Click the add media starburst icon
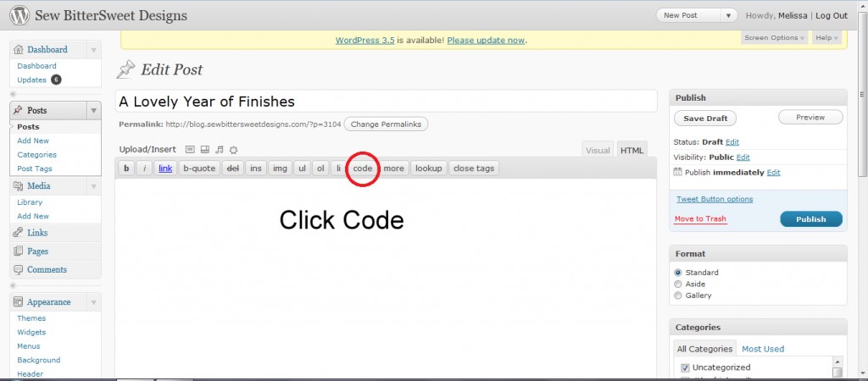This screenshot has width=868, height=381. click(x=233, y=149)
